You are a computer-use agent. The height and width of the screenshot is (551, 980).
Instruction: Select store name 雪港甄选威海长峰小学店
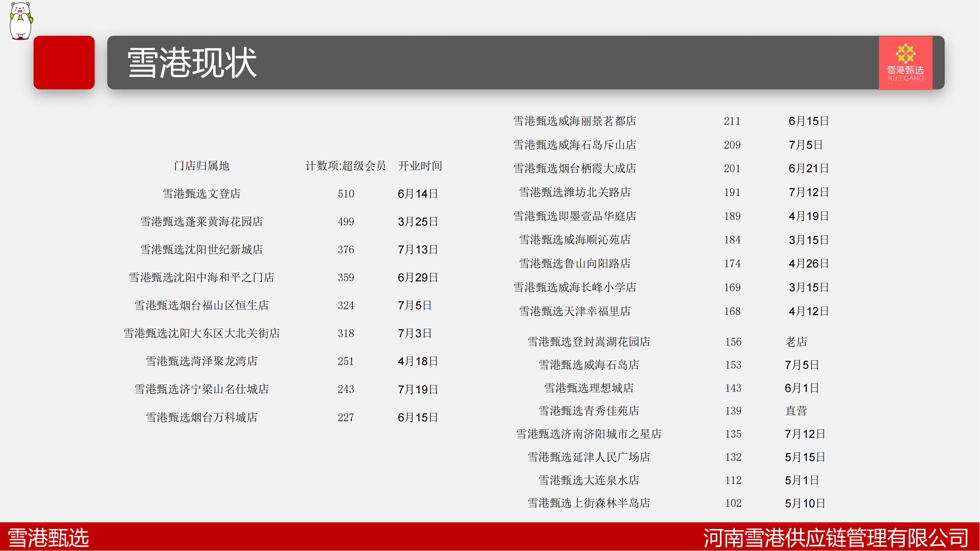tap(574, 287)
